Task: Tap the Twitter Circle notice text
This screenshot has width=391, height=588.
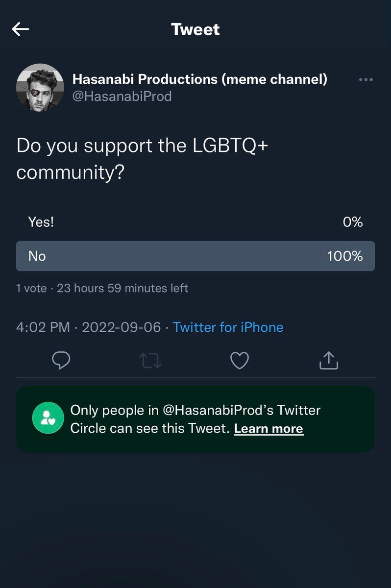Action: [195, 419]
